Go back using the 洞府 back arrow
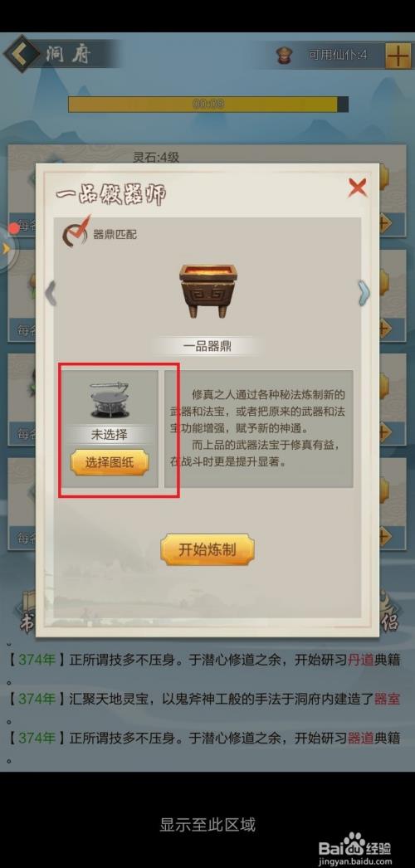 (21, 54)
